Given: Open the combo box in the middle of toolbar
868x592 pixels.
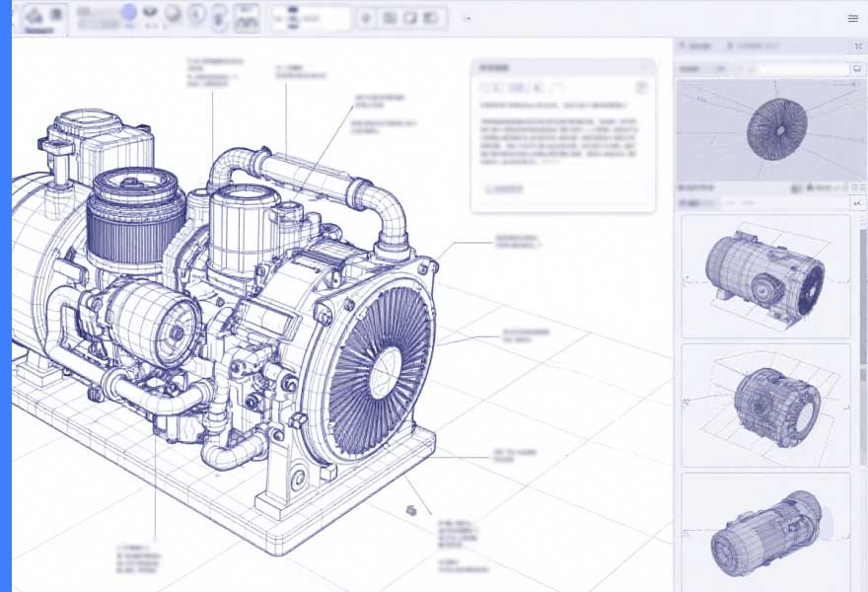Looking at the screenshot, I should point(310,18).
